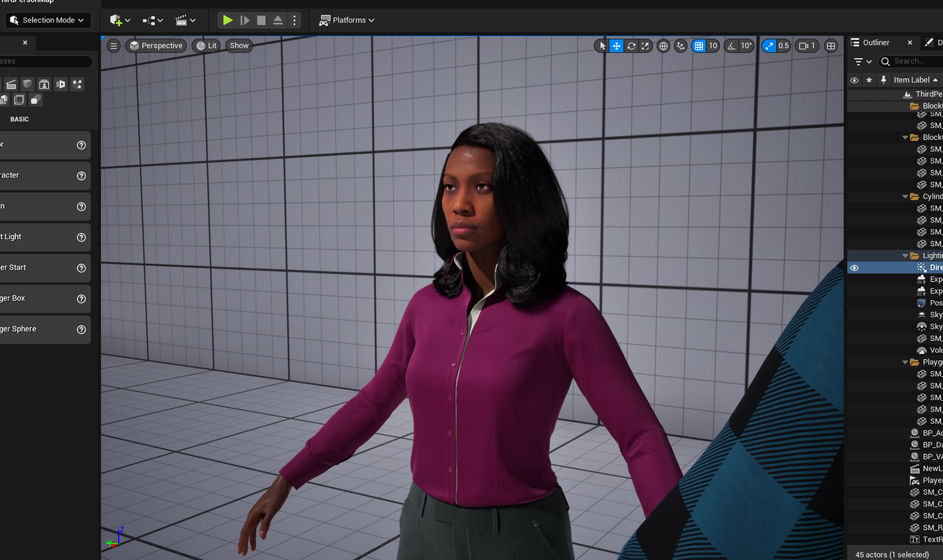The image size is (943, 560).
Task: Open the Cinematics clapperboard dropdown
Action: point(185,20)
